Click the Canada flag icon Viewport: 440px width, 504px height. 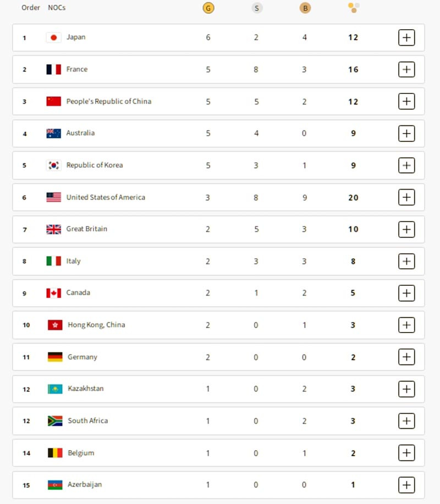click(x=53, y=293)
